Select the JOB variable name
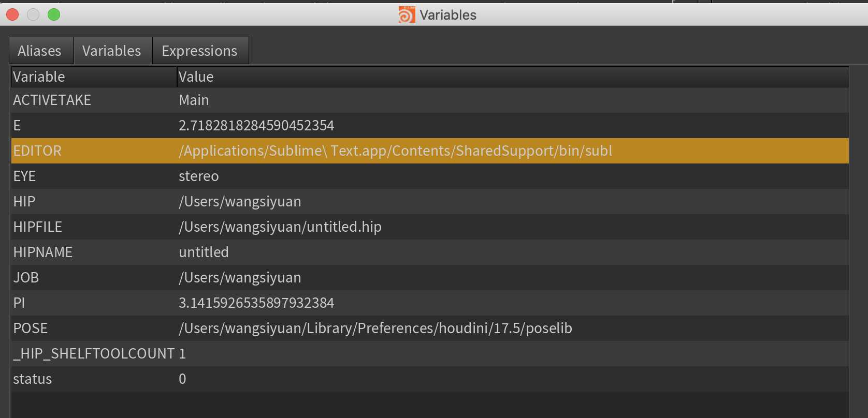Viewport: 868px width, 418px height. (x=26, y=277)
